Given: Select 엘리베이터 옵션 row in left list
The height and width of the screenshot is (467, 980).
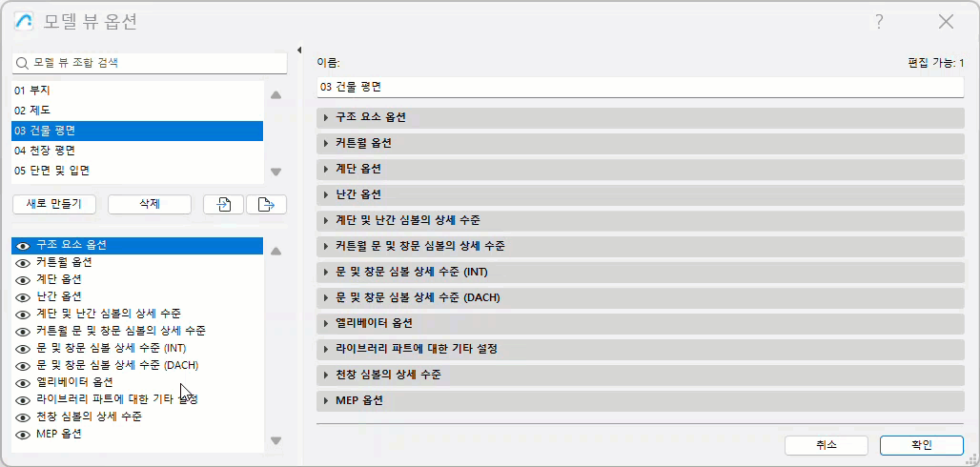Looking at the screenshot, I should pos(137,382).
